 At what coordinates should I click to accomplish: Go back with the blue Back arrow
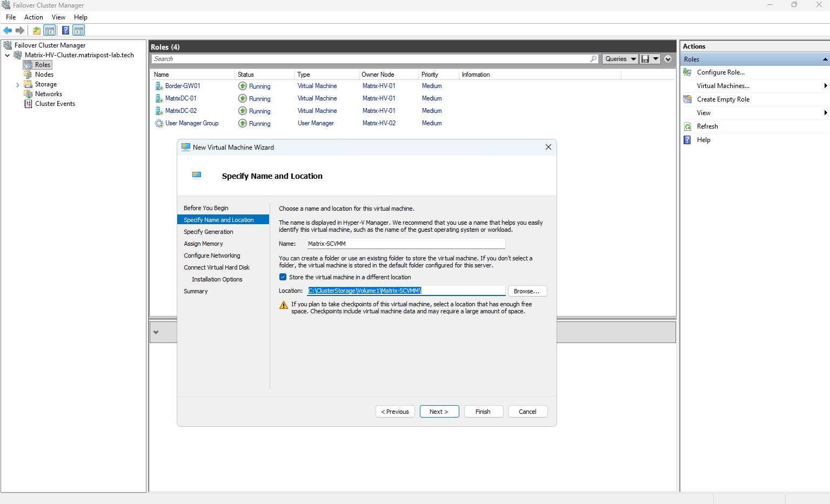click(x=8, y=30)
